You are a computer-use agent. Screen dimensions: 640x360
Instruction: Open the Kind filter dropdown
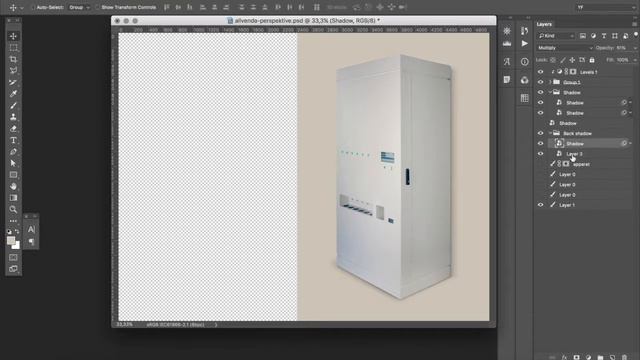(556, 36)
